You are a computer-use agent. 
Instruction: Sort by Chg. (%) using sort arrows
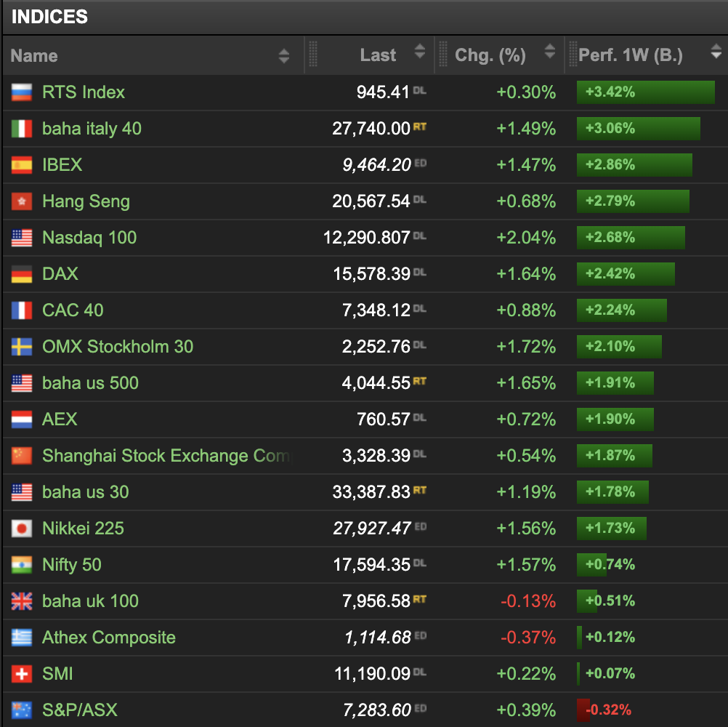coord(549,52)
